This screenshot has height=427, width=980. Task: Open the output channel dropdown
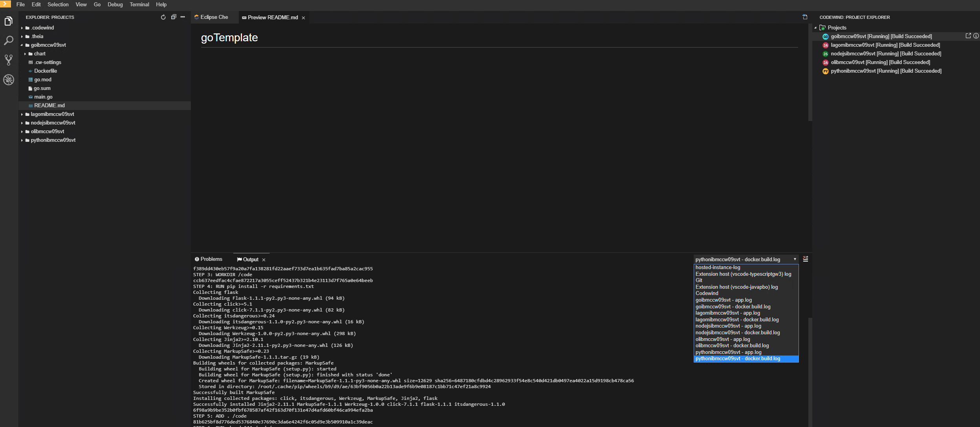click(795, 259)
